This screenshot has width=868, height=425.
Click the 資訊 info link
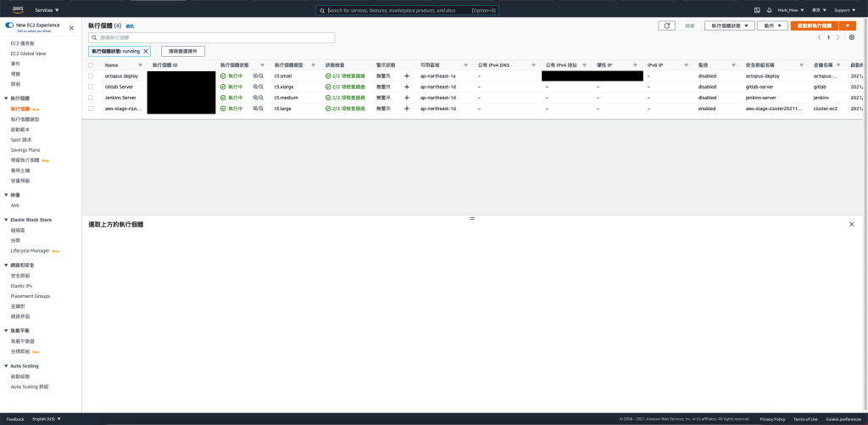130,26
